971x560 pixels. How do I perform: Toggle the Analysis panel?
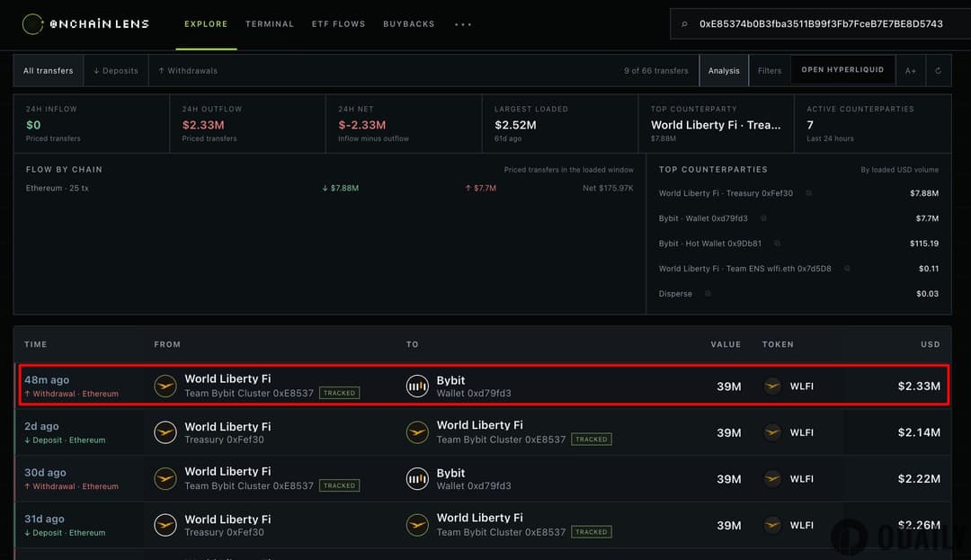(724, 70)
